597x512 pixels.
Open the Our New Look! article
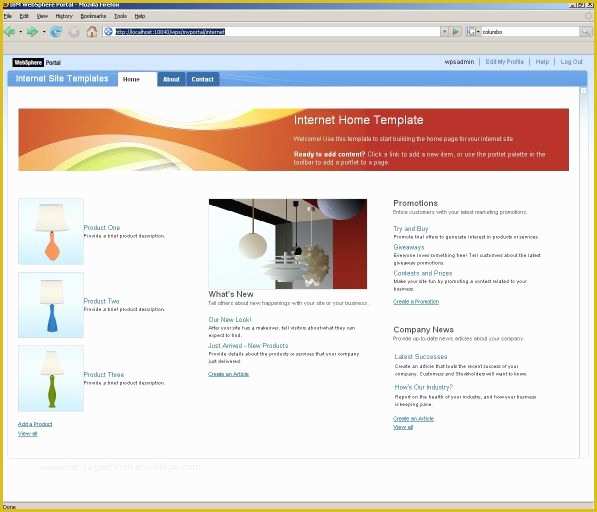click(230, 320)
